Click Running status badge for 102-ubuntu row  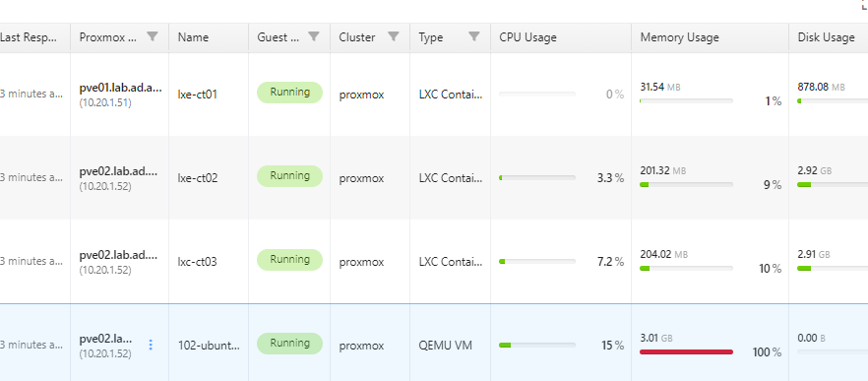point(289,344)
